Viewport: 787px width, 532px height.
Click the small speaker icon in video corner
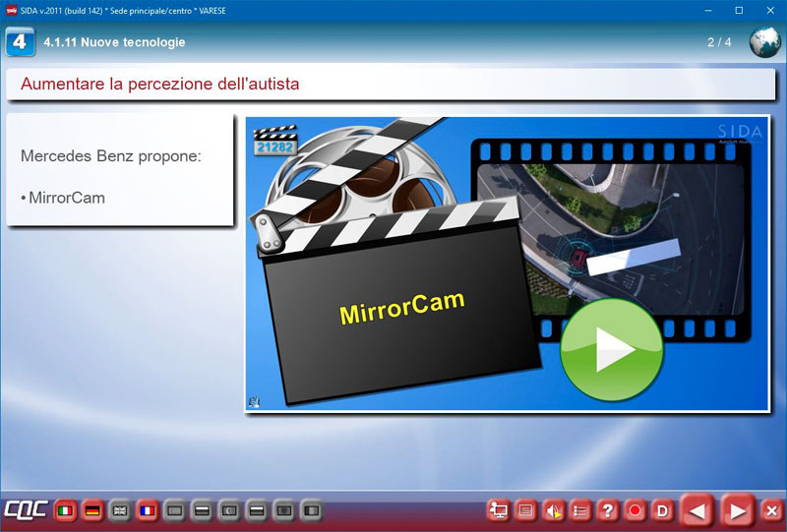pos(254,401)
